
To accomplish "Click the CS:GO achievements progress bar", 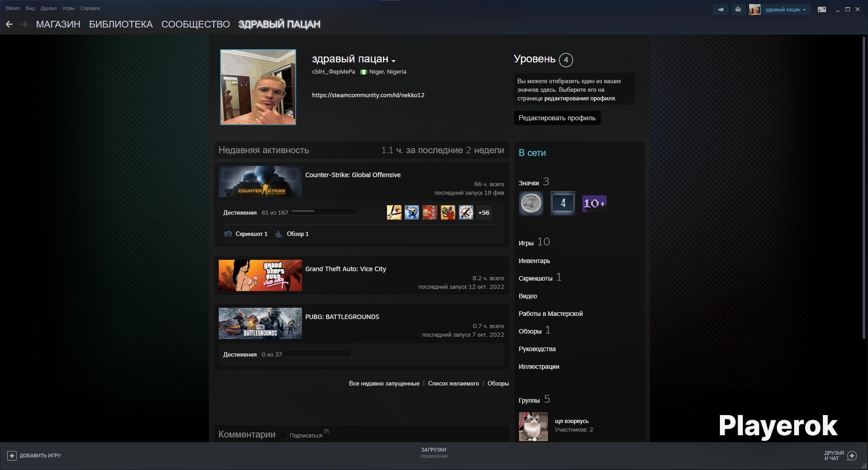I will (x=324, y=212).
